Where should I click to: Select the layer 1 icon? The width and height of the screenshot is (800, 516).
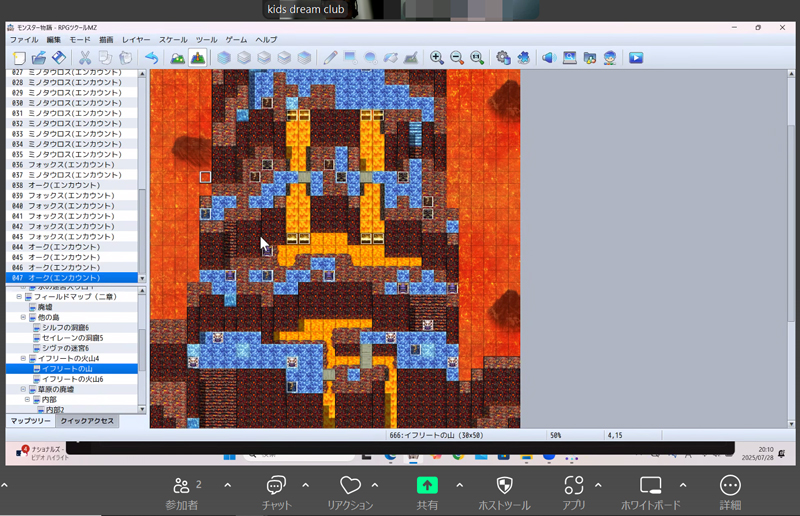pos(244,58)
